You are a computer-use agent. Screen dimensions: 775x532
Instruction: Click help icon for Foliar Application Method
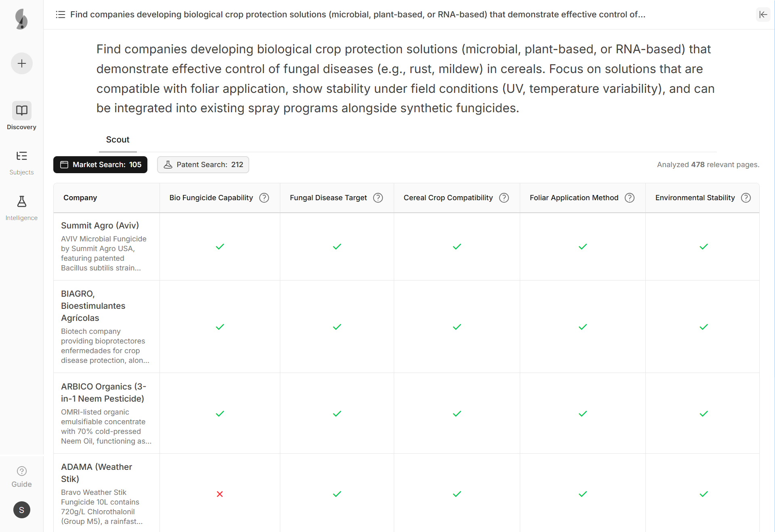[630, 198]
